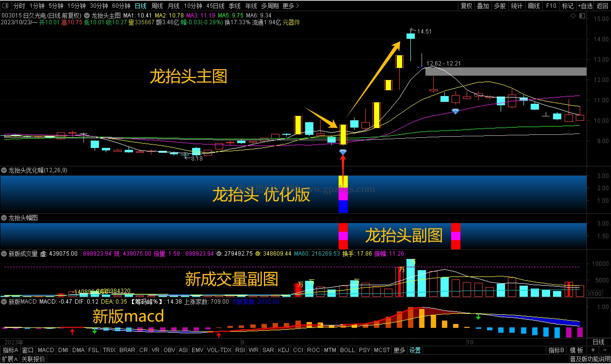
Task: Add stock via +自选 button
Action: point(585,6)
